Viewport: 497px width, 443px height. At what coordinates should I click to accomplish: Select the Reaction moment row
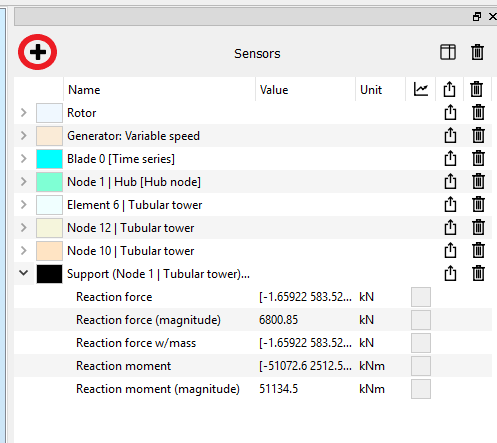coord(253,366)
